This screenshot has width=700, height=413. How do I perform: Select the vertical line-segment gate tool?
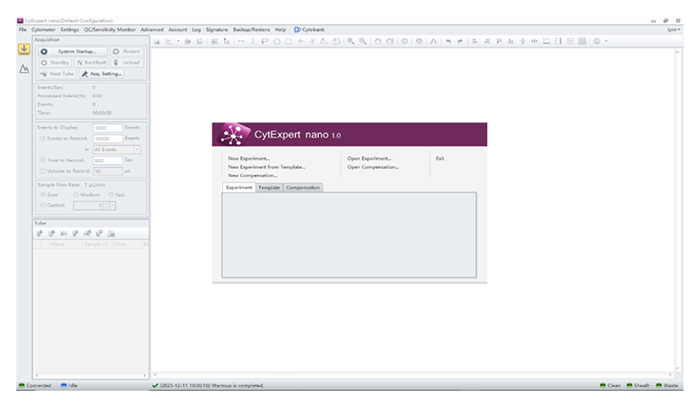[253, 42]
